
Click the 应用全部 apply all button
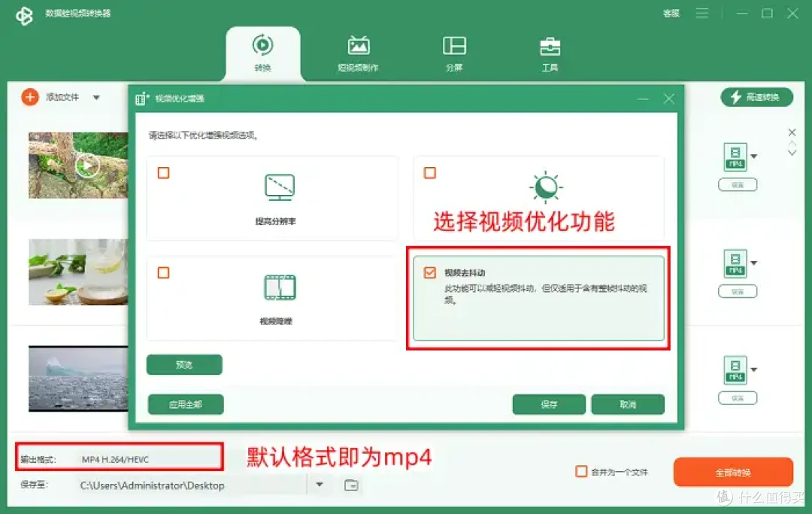point(186,405)
